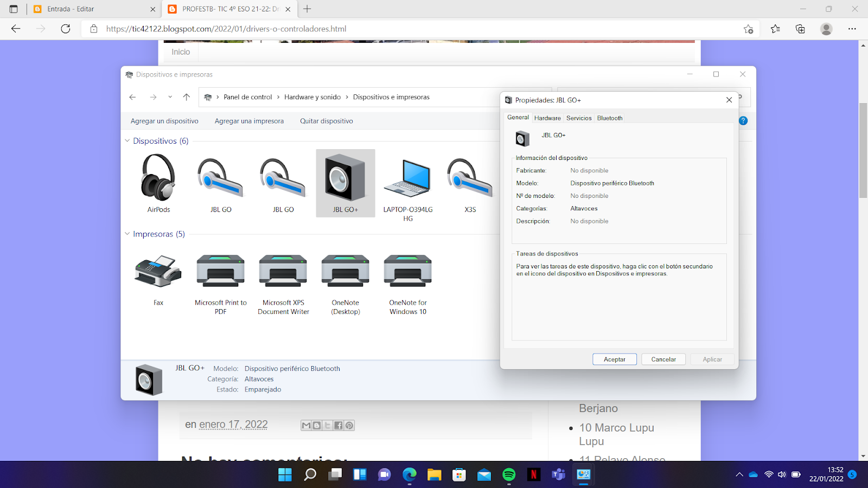The height and width of the screenshot is (488, 868).
Task: Show hidden system tray icons
Action: pyautogui.click(x=739, y=475)
